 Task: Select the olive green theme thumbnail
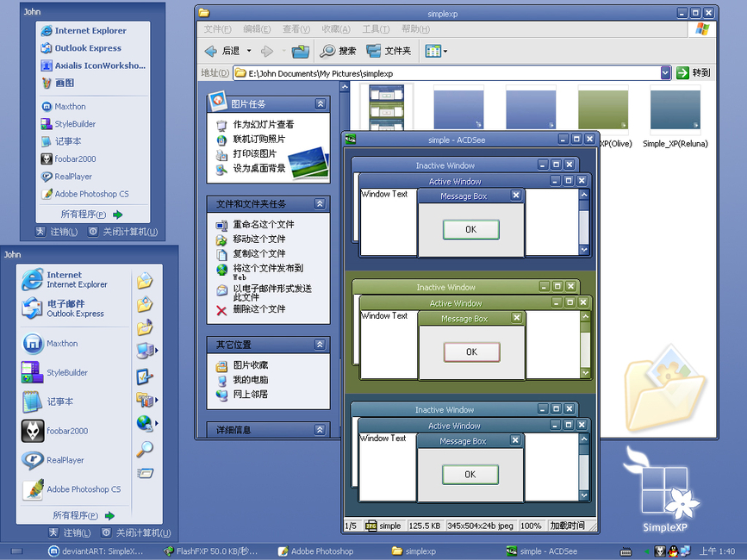pyautogui.click(x=602, y=109)
